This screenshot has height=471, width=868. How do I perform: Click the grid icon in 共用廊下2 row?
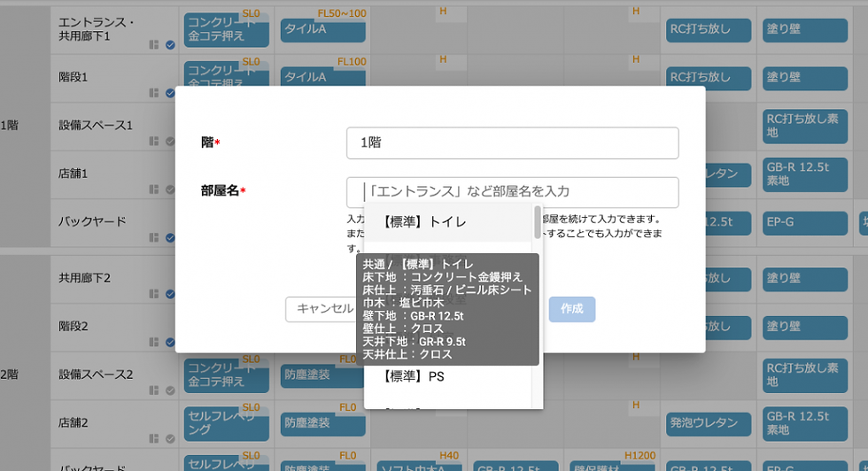(154, 294)
